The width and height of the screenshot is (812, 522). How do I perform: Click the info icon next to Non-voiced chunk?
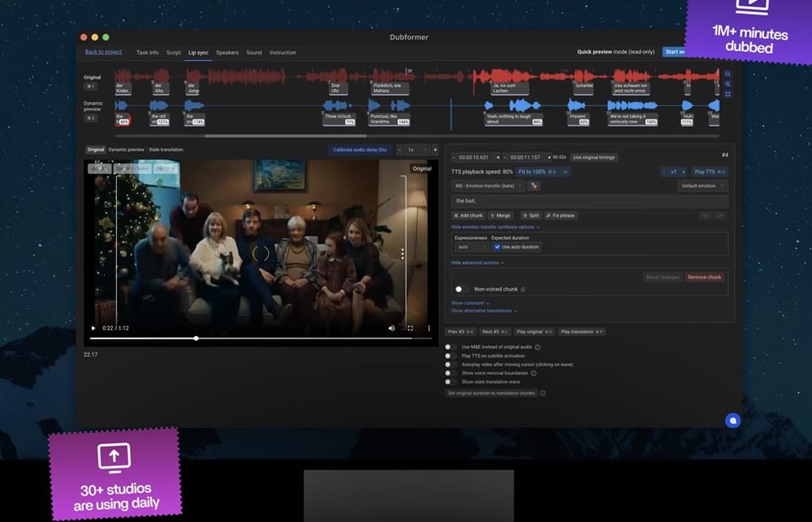click(x=523, y=289)
